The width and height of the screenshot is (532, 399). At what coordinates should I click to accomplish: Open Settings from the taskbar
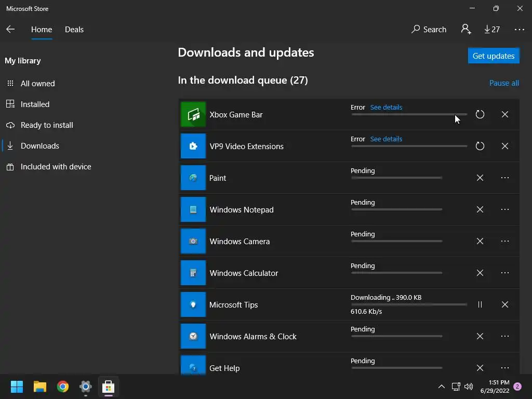click(86, 387)
